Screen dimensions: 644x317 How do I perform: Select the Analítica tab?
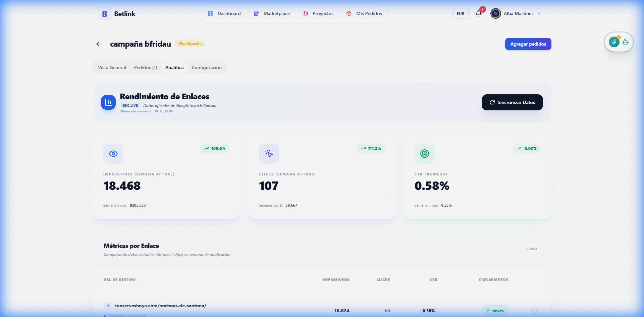pyautogui.click(x=174, y=67)
